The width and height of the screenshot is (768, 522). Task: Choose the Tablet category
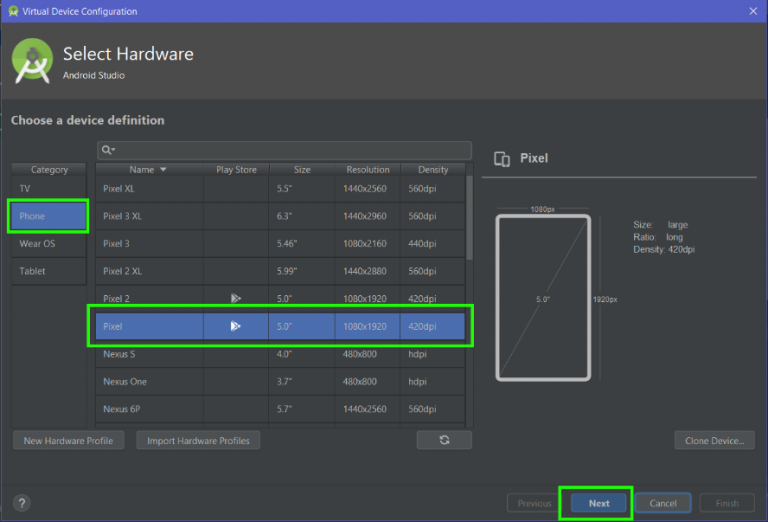click(x=49, y=271)
